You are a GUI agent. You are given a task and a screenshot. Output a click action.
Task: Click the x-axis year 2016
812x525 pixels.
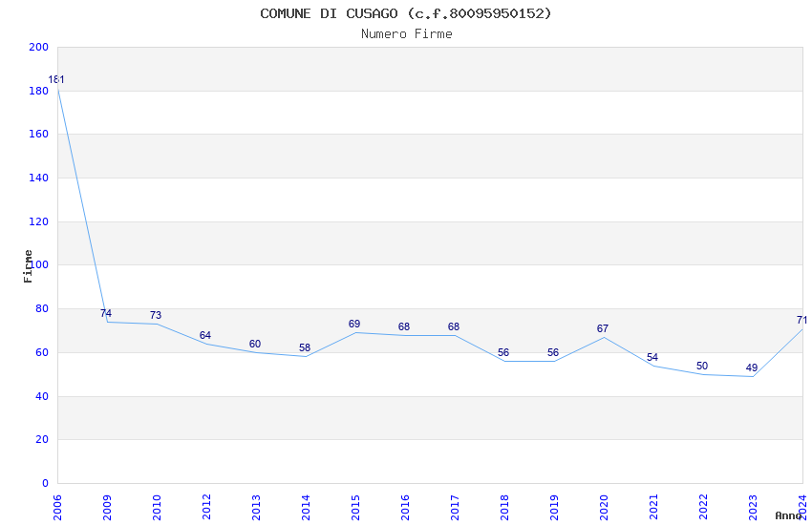(x=405, y=508)
